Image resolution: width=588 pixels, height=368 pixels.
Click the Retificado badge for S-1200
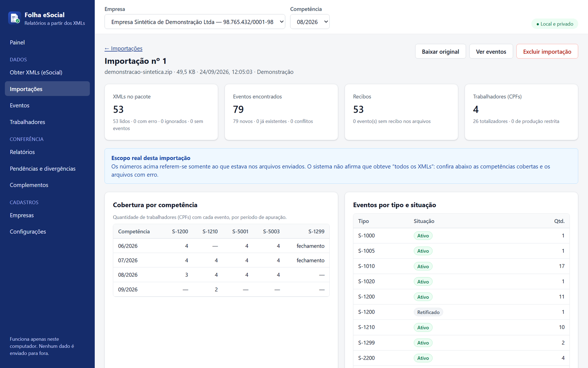(x=428, y=312)
